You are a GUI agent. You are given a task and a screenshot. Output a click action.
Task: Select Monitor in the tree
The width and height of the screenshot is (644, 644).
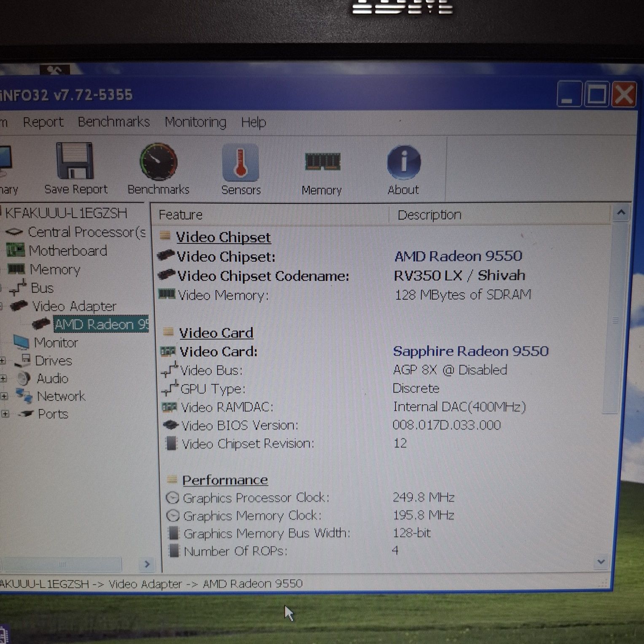coord(56,342)
